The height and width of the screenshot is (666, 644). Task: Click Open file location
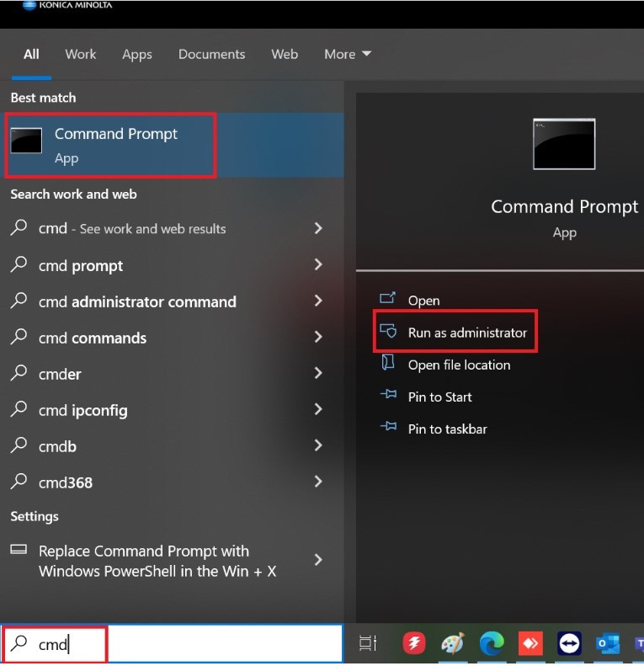(459, 365)
